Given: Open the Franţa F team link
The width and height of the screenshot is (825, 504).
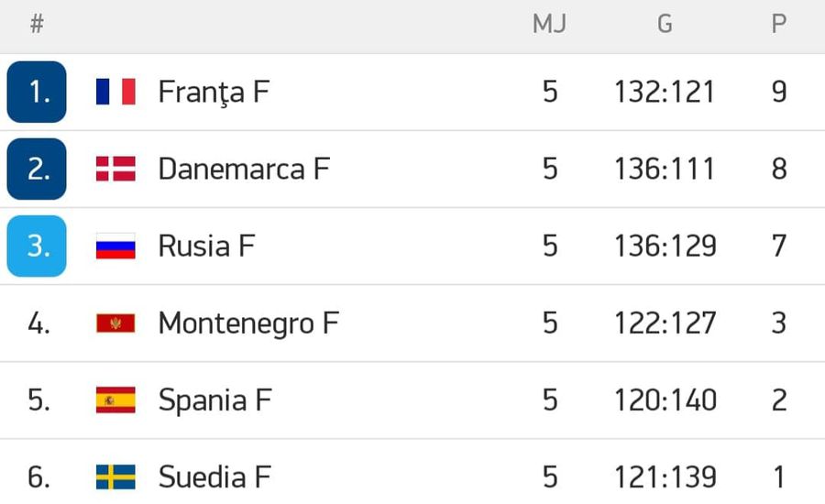Looking at the screenshot, I should (x=214, y=93).
